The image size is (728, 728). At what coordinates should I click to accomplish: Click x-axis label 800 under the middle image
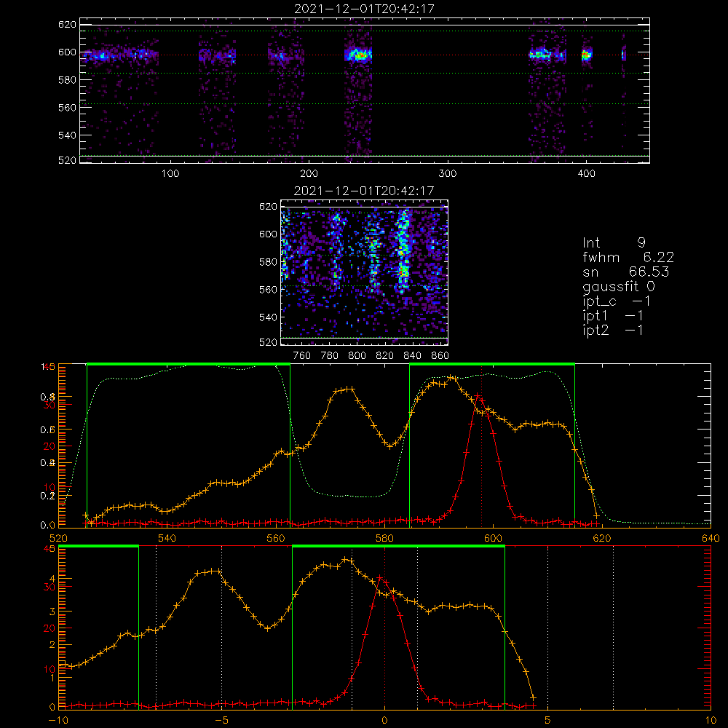click(357, 356)
